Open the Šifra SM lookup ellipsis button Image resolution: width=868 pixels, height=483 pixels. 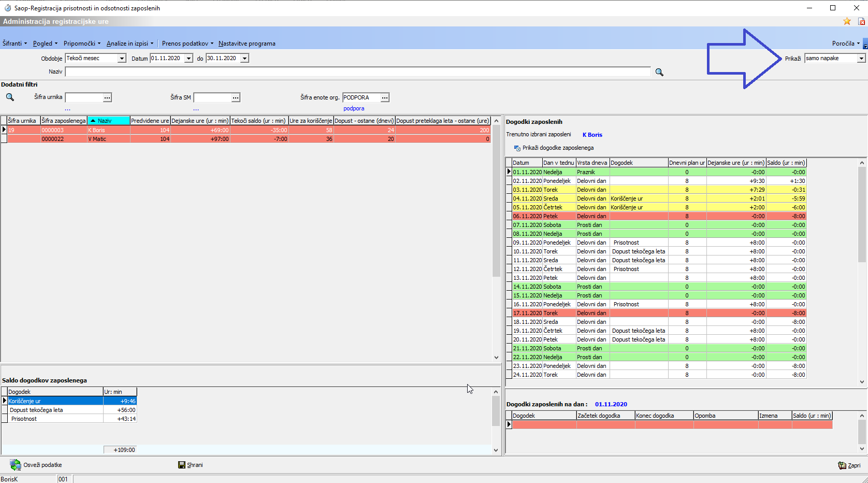coord(236,97)
